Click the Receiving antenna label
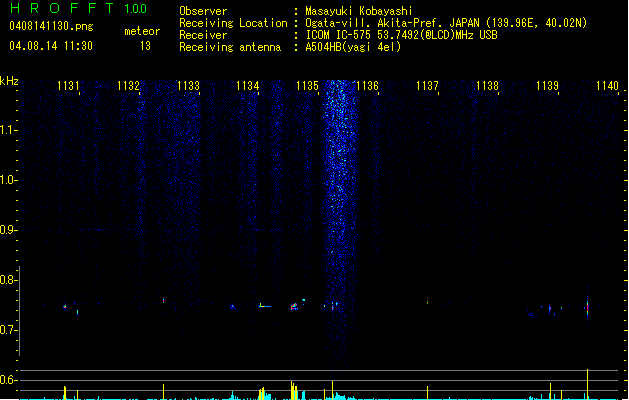The width and height of the screenshot is (629, 400). (230, 47)
